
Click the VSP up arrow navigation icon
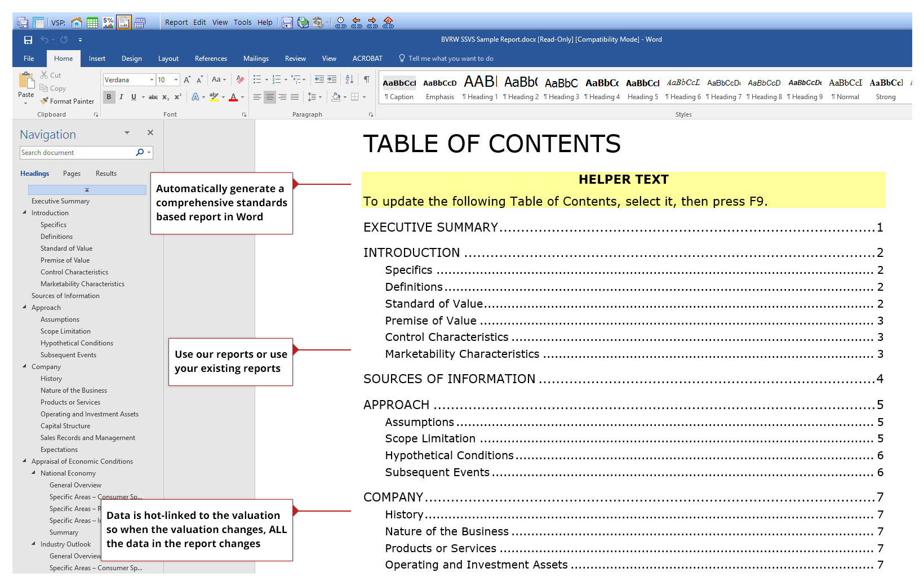tap(388, 23)
